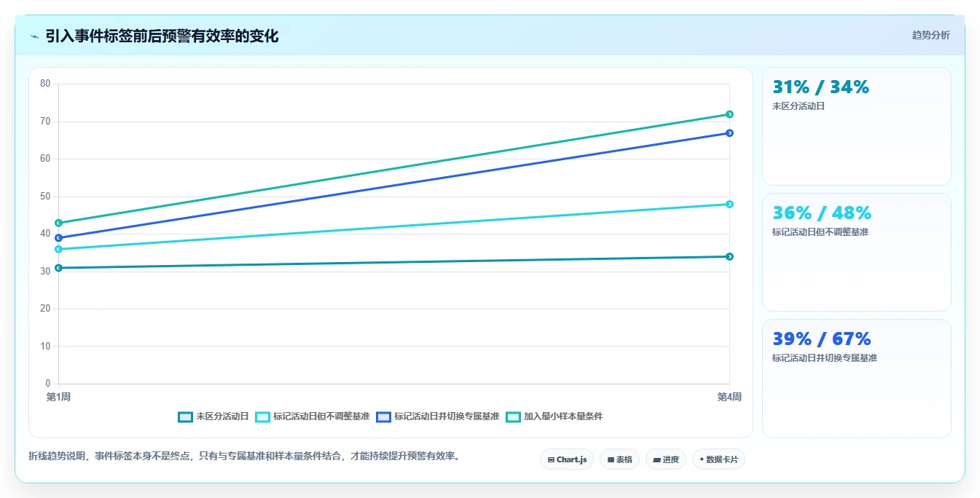Click the 30 y-axis tick label
The width and height of the screenshot is (980, 498).
click(x=45, y=271)
